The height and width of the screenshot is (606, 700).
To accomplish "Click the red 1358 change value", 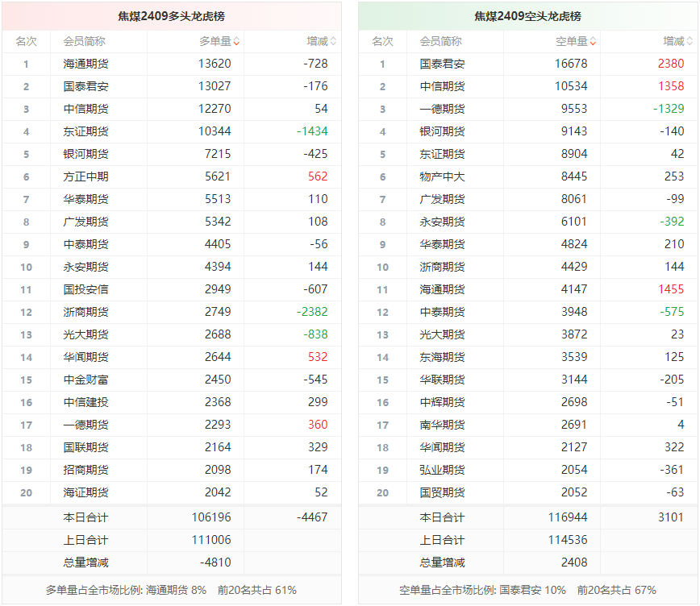I will [671, 86].
